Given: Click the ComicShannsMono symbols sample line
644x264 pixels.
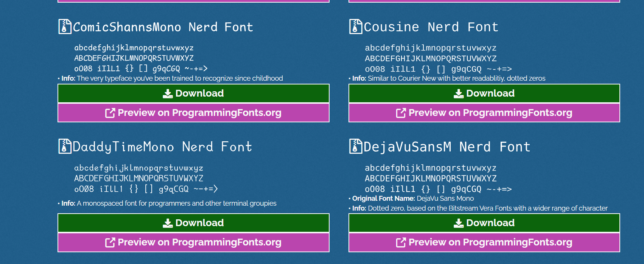Looking at the screenshot, I should tap(141, 69).
